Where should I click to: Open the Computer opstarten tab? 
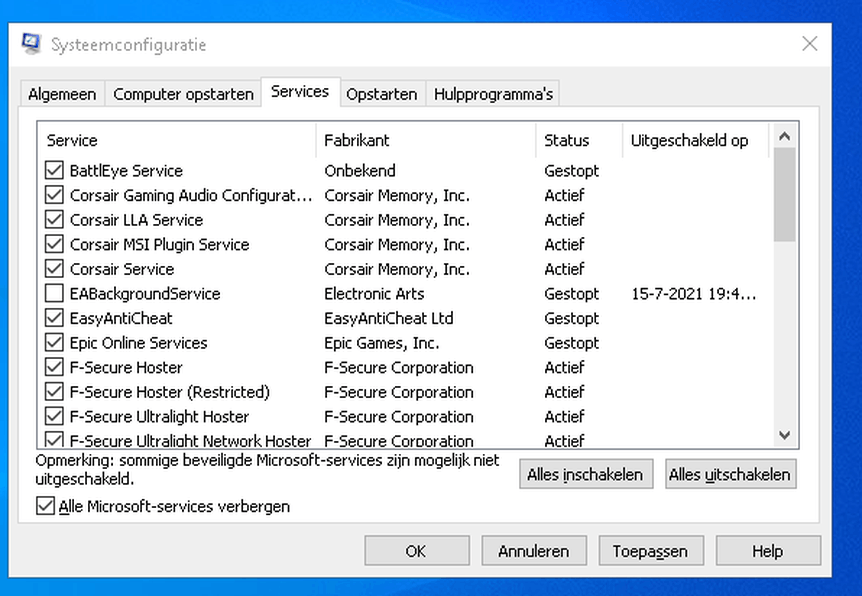click(183, 94)
